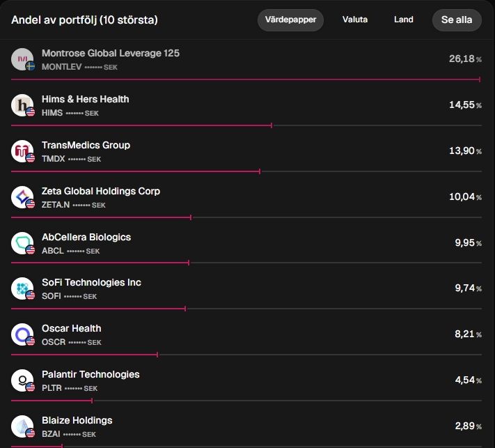Image resolution: width=495 pixels, height=448 pixels.
Task: Click the Zeta Global Holdings logo
Action: pyautogui.click(x=22, y=197)
